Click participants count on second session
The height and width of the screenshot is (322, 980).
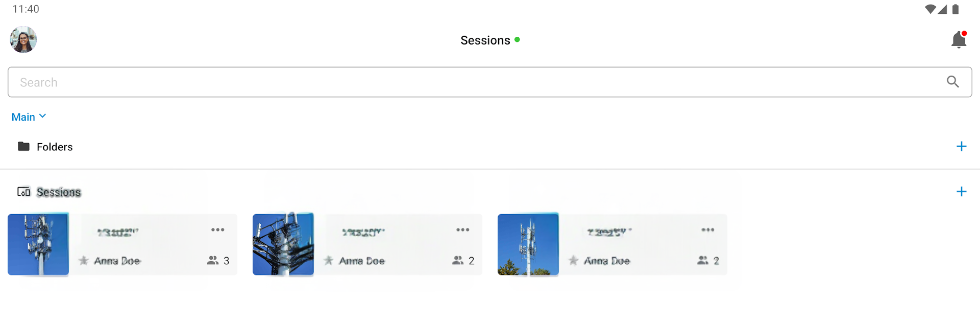click(x=463, y=261)
